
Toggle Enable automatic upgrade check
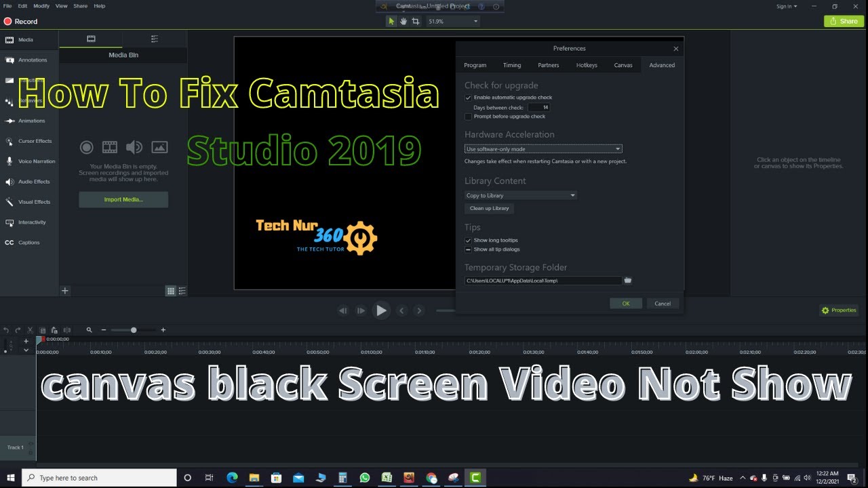468,98
